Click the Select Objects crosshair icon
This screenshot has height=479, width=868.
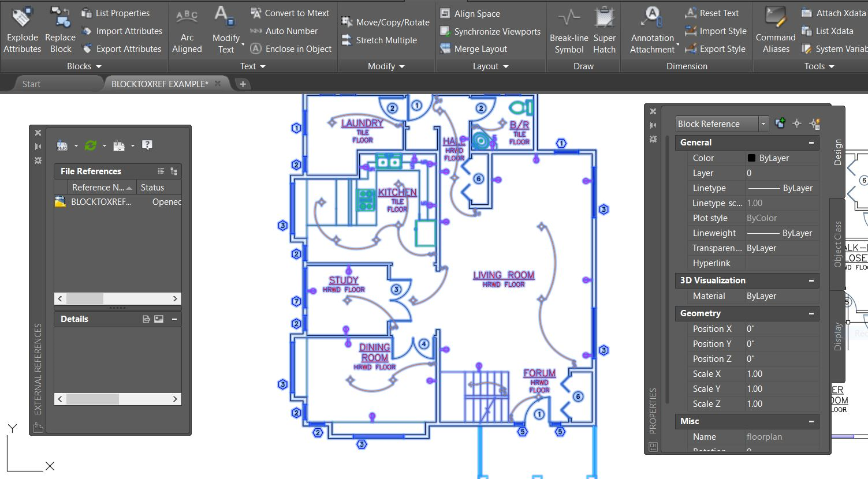tap(797, 124)
